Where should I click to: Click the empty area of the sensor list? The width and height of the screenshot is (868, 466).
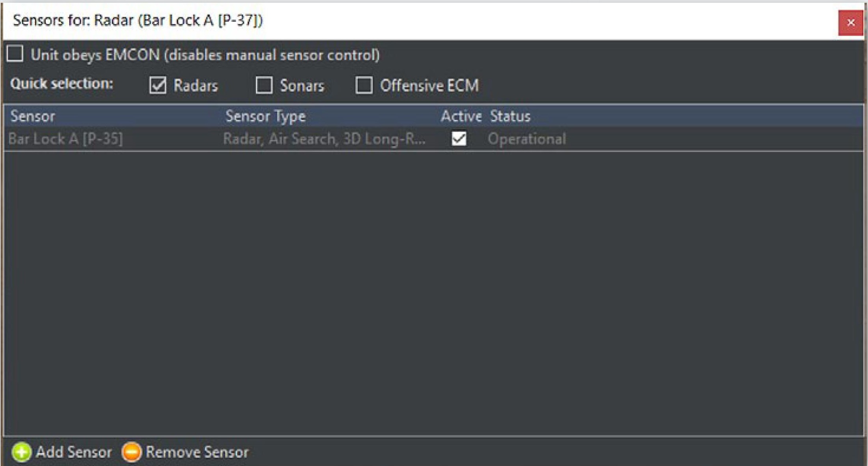(434, 292)
